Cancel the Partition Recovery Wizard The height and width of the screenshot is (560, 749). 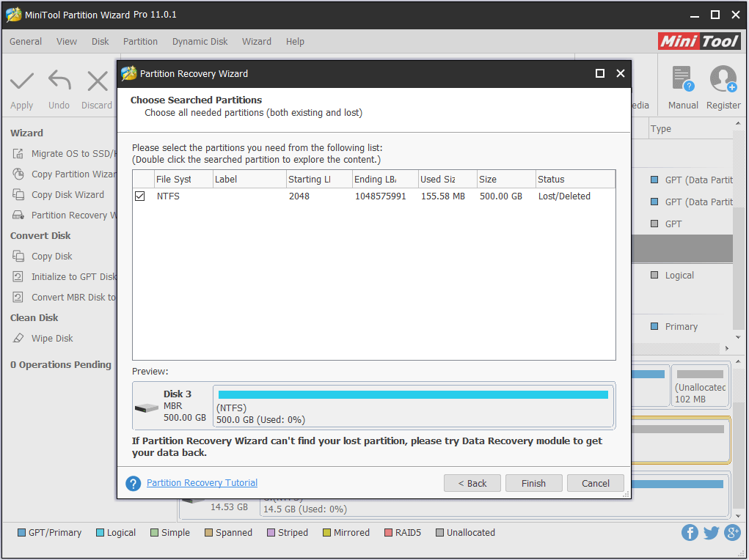tap(595, 484)
